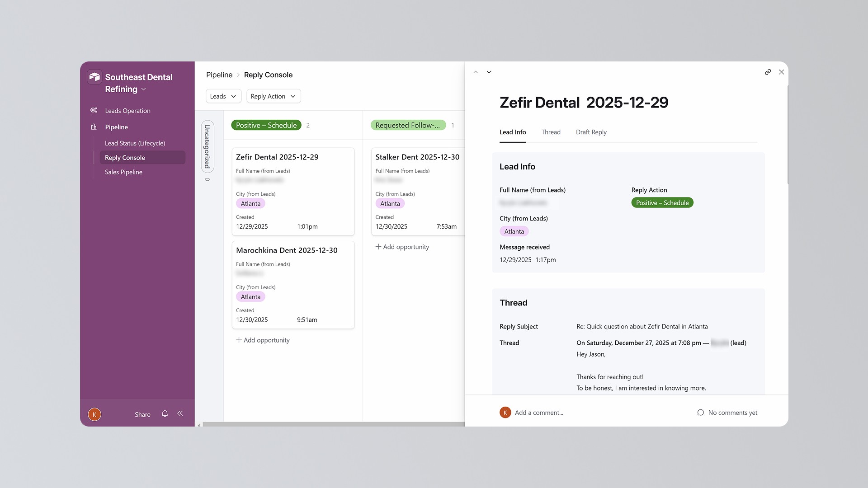
Task: Click Share button in sidebar footer
Action: [x=142, y=414]
